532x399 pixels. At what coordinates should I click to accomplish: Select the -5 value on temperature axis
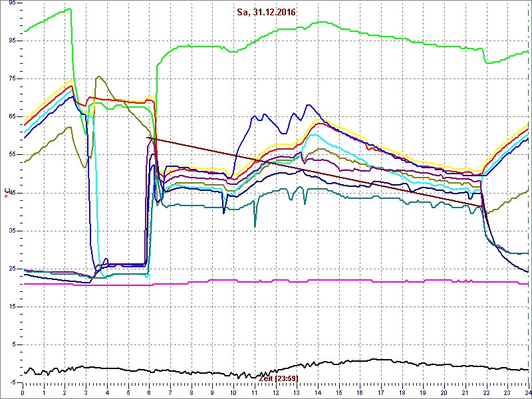(x=13, y=383)
